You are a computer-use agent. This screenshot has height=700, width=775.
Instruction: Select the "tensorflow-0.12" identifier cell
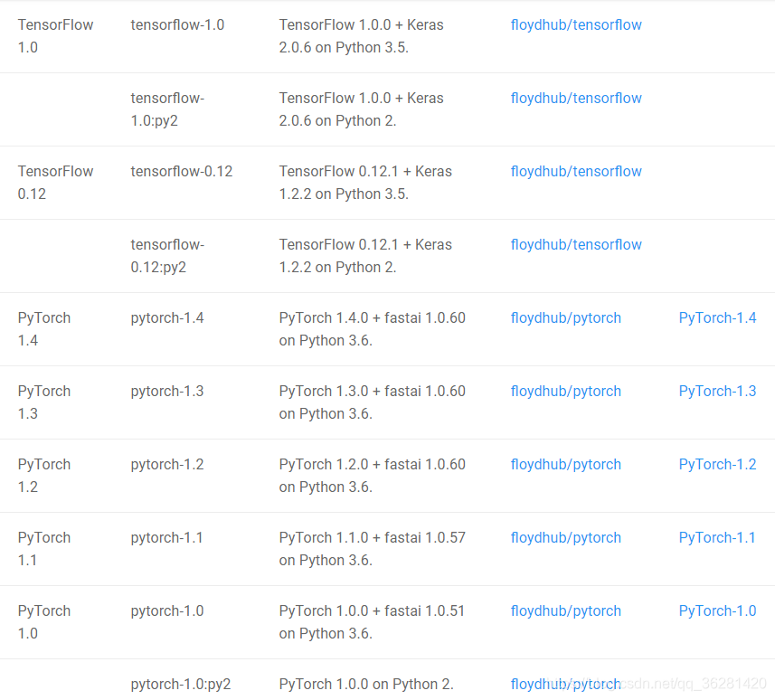coord(182,171)
